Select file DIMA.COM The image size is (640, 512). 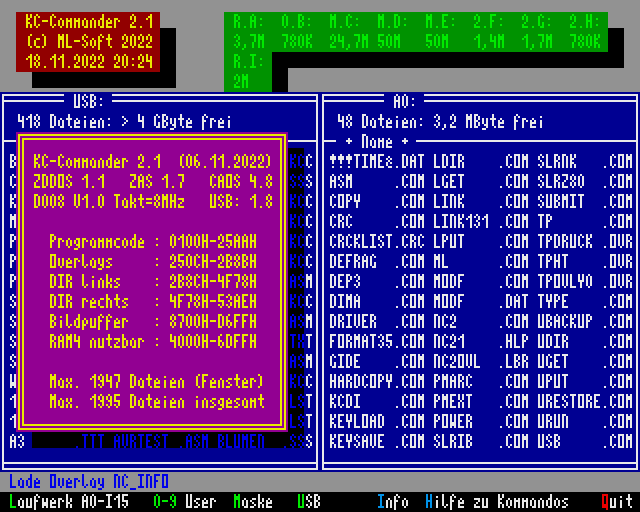coord(376,302)
